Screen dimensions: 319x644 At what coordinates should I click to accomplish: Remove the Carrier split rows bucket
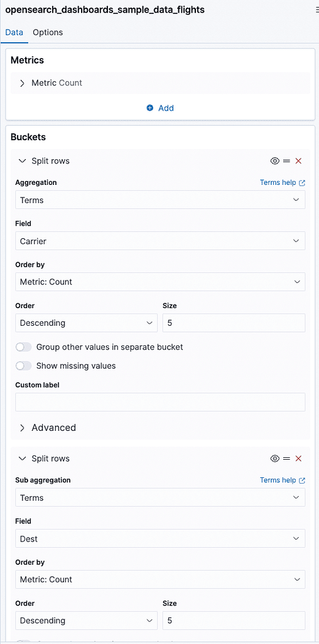[x=298, y=161]
